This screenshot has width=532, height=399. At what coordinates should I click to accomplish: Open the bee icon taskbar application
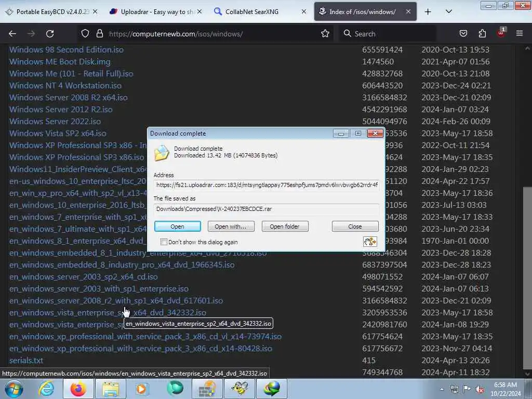tap(240, 389)
